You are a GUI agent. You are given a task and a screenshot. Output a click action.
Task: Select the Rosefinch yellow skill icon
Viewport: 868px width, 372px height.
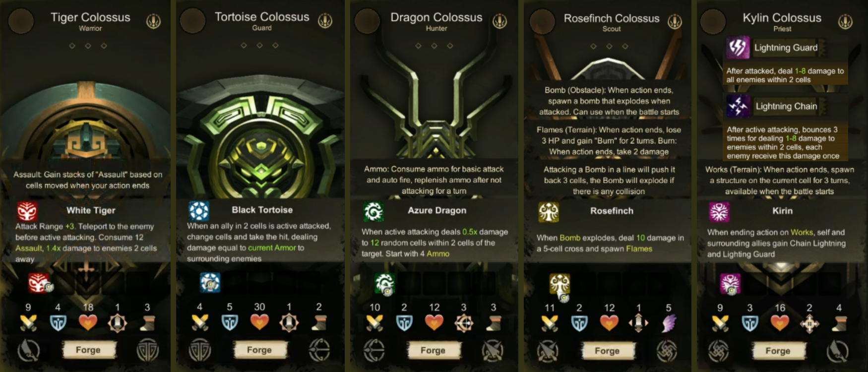(x=549, y=212)
